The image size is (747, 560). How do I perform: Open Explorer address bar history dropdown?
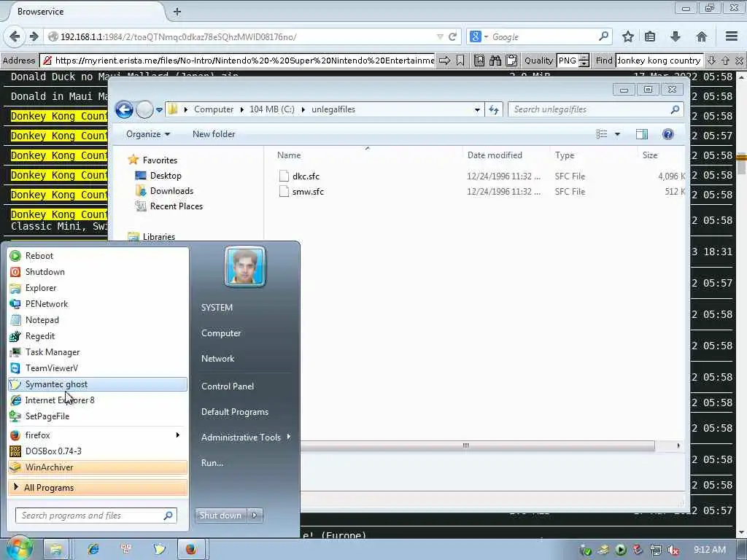(x=477, y=109)
